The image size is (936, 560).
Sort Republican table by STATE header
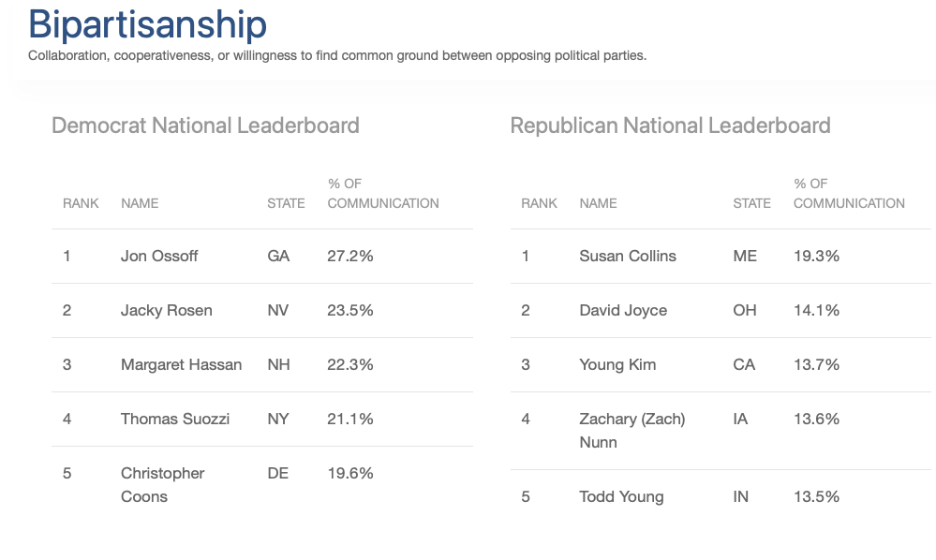[751, 203]
